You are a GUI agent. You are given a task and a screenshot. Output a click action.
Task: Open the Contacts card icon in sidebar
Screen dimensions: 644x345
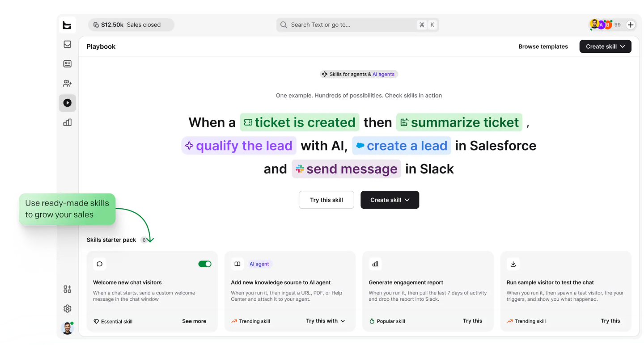tap(68, 64)
